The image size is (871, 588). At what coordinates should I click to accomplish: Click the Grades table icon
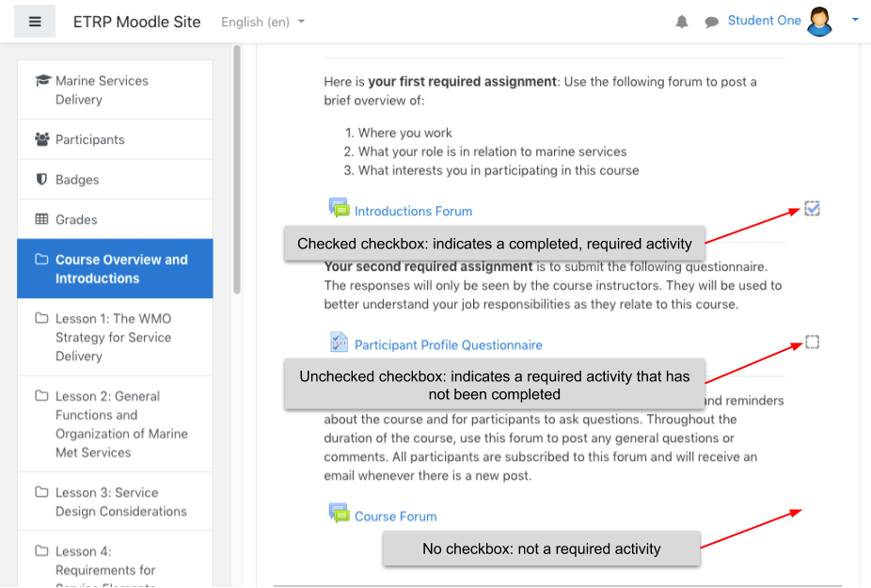41,219
